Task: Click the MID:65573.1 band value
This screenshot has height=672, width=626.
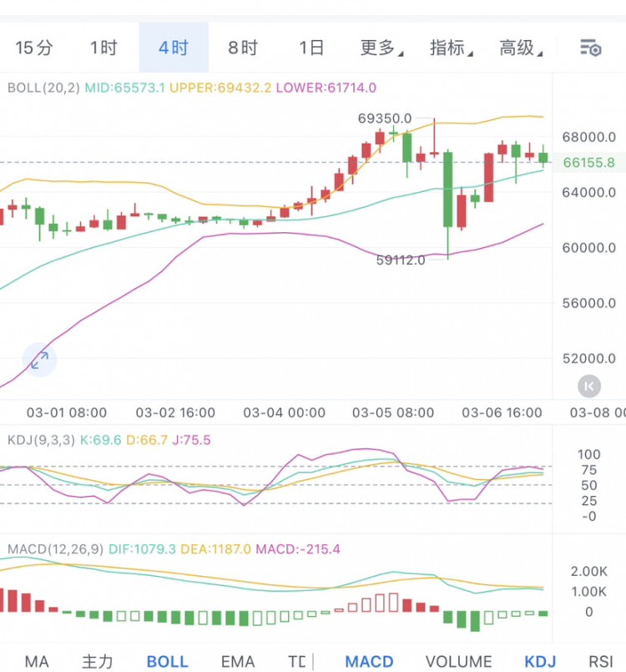Action: click(124, 88)
